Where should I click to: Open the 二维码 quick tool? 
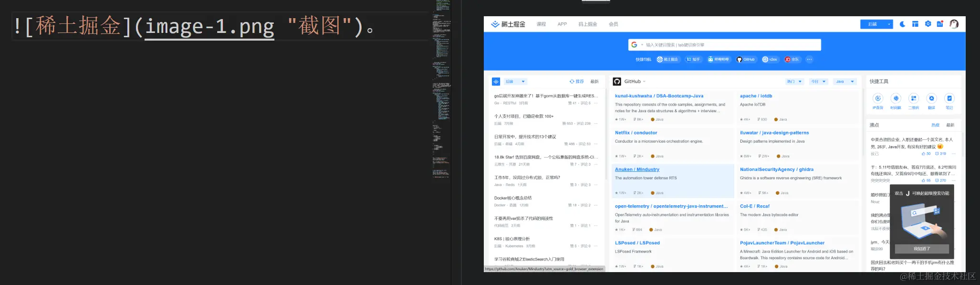point(913,101)
